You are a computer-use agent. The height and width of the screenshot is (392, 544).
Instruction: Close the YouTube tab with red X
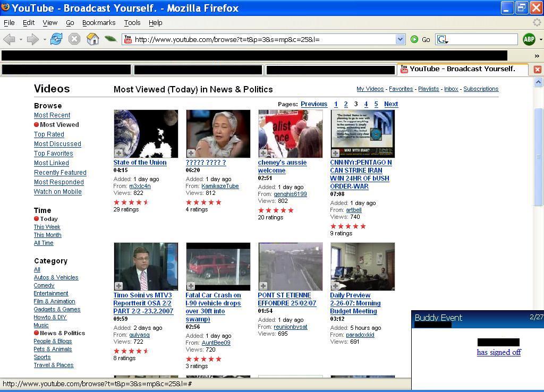point(537,70)
